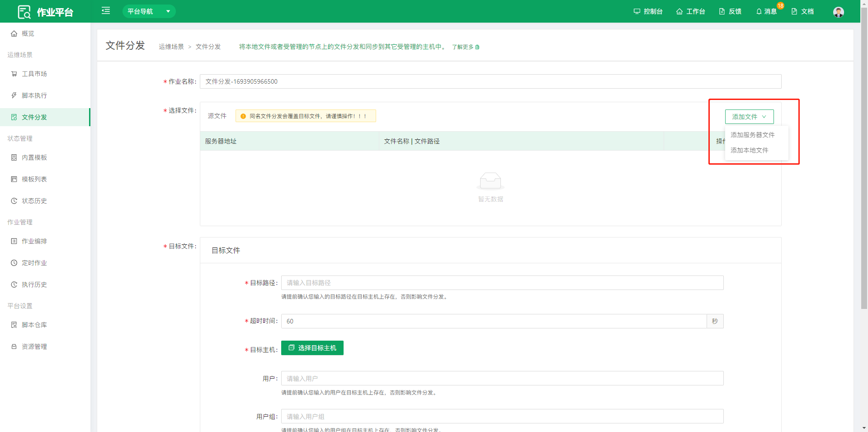Click the 执行历史 history icon

(14, 285)
